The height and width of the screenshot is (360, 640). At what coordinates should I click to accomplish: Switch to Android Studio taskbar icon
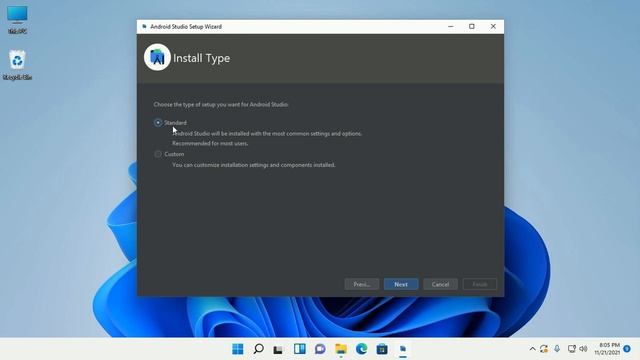point(403,349)
